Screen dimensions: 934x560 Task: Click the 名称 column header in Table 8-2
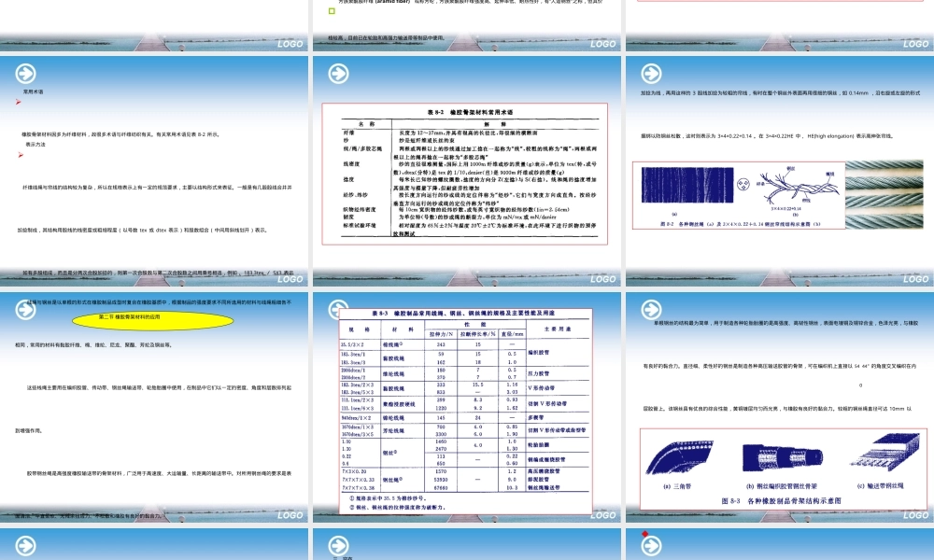pyautogui.click(x=366, y=124)
